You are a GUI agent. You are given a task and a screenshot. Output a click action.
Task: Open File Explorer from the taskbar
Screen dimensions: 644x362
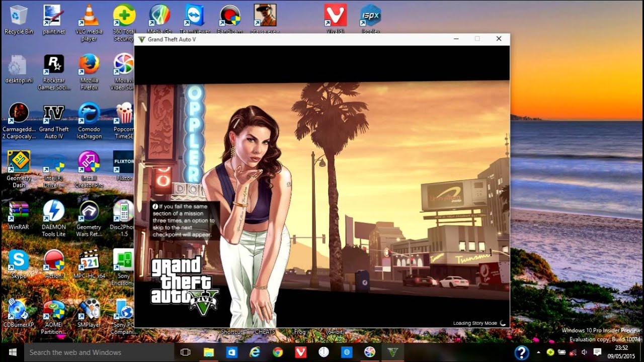tap(208, 352)
